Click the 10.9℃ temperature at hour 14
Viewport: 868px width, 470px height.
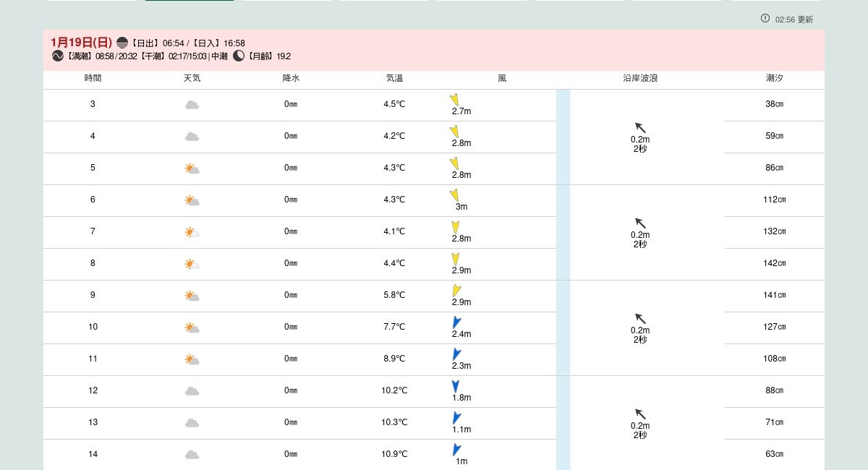(394, 454)
